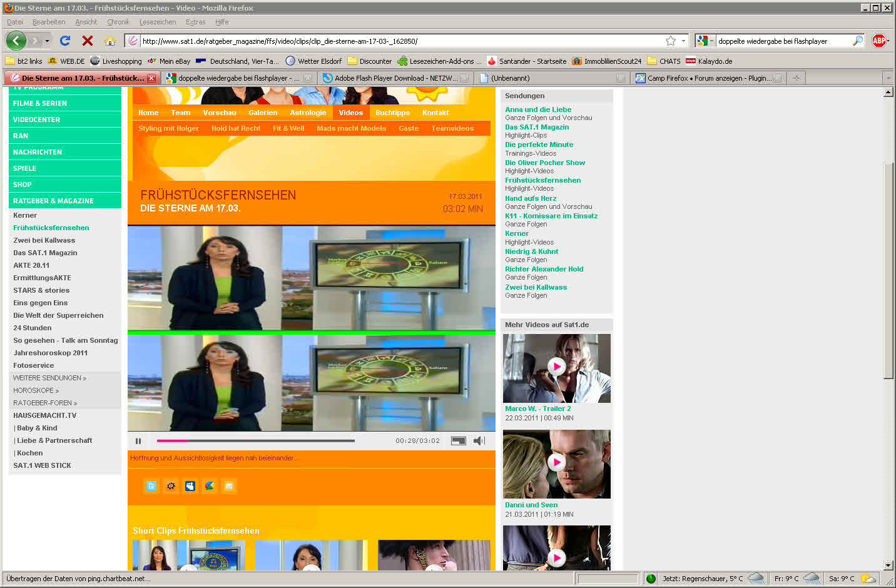Viewport: 896px width, 588px height.
Task: Share the video on Twitter
Action: click(x=151, y=486)
